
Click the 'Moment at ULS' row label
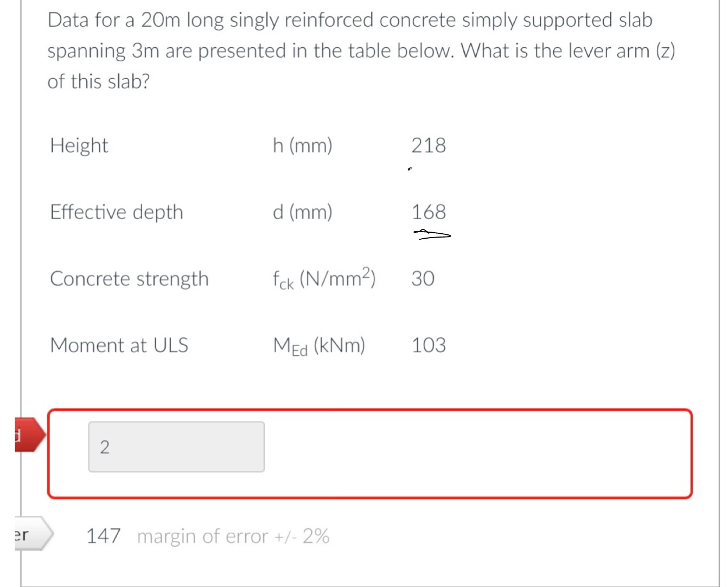pos(118,345)
